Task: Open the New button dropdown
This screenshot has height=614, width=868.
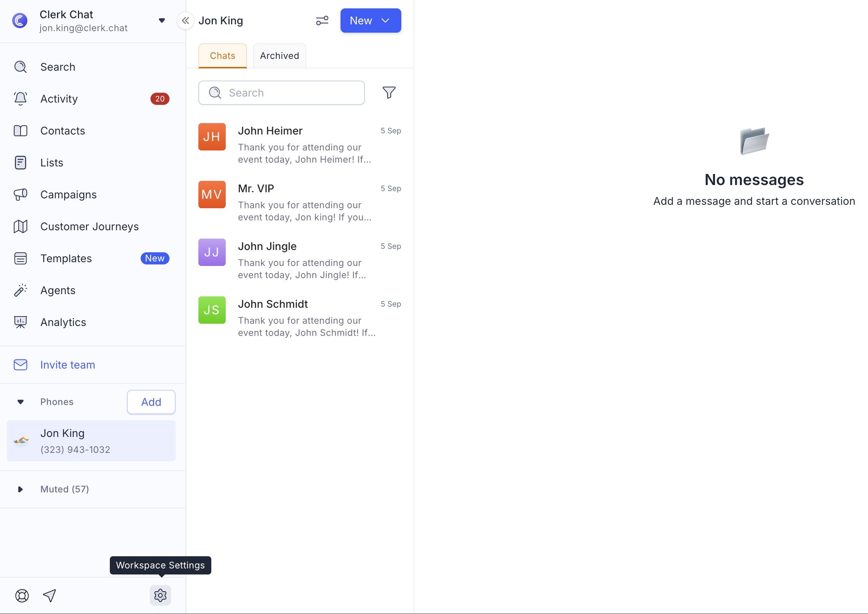Action: [x=370, y=21]
